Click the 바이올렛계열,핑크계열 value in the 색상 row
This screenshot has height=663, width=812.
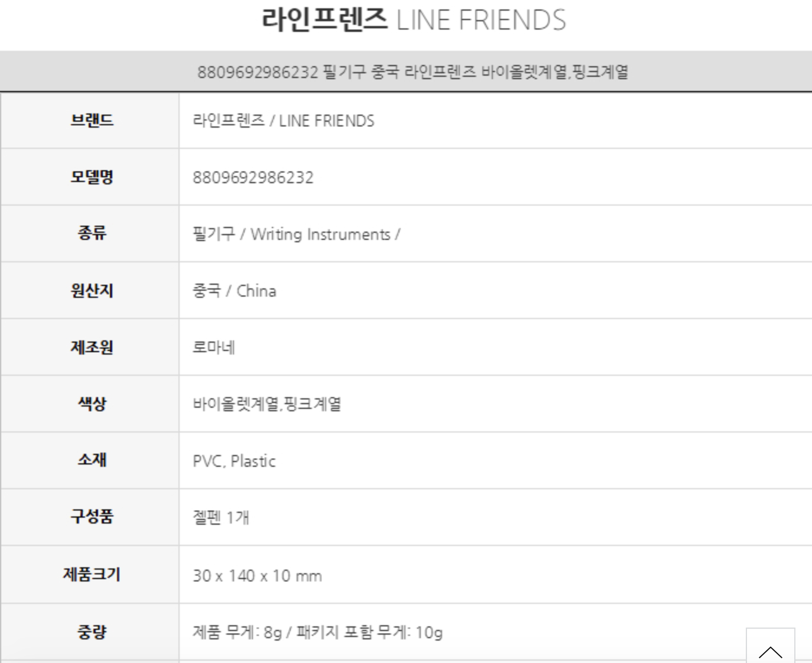267,404
